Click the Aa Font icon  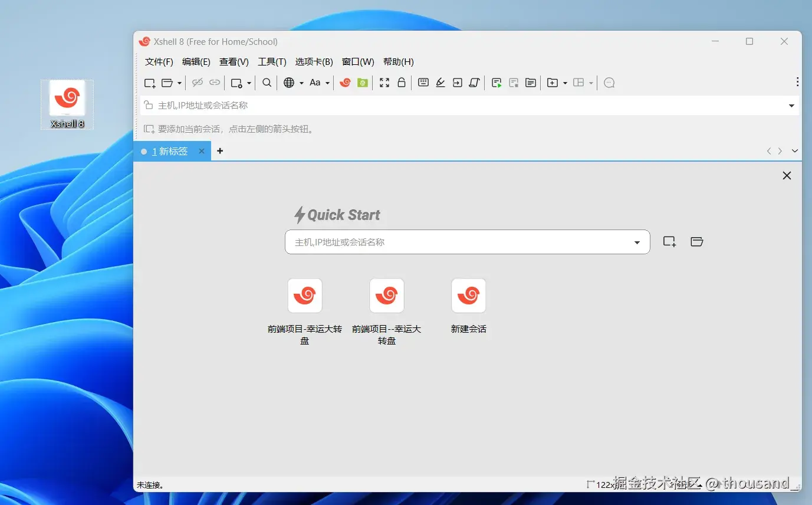pos(315,83)
